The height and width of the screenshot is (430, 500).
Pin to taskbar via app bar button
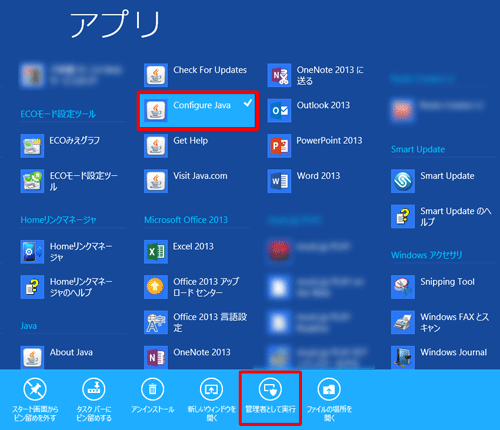tap(94, 399)
